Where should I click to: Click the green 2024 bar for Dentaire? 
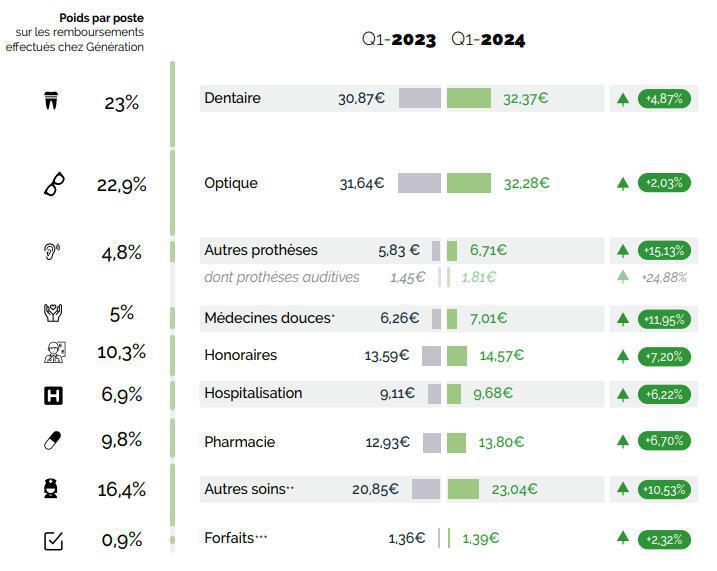tap(468, 98)
